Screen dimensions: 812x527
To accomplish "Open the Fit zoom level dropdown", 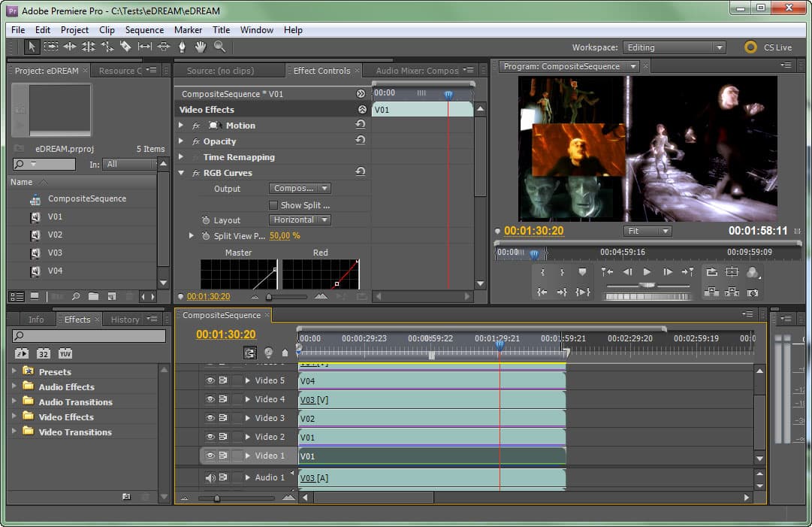I will coord(647,231).
